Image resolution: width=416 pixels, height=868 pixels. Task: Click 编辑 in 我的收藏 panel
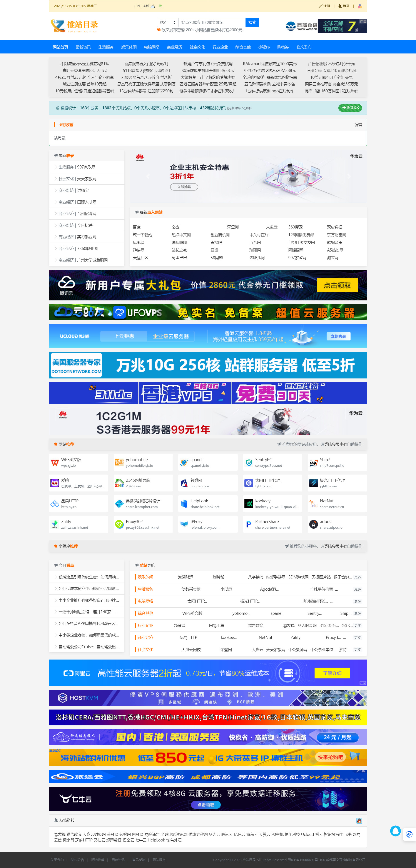tap(358, 125)
